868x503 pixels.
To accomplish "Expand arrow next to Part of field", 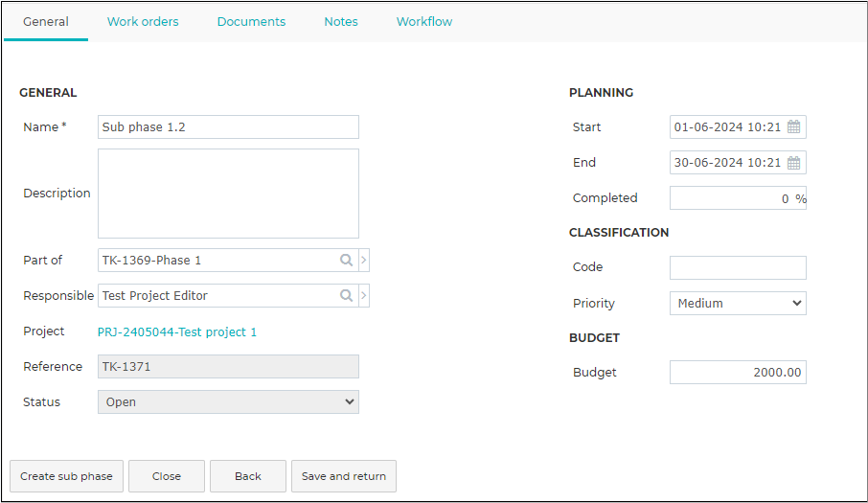I will tap(364, 260).
